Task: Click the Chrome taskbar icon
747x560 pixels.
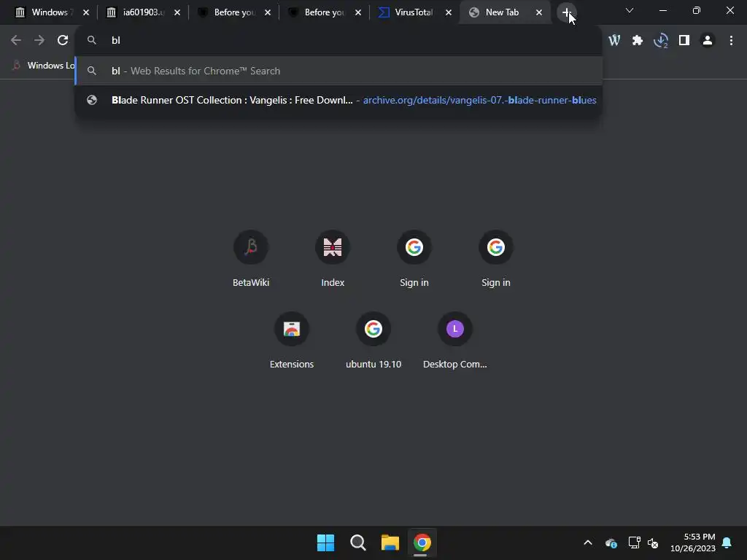Action: pos(422,542)
